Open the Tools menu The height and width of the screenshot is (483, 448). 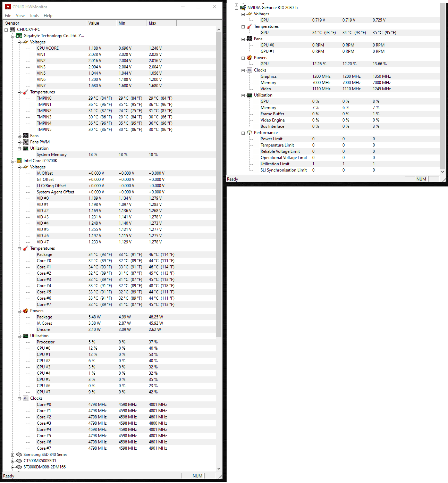point(34,16)
